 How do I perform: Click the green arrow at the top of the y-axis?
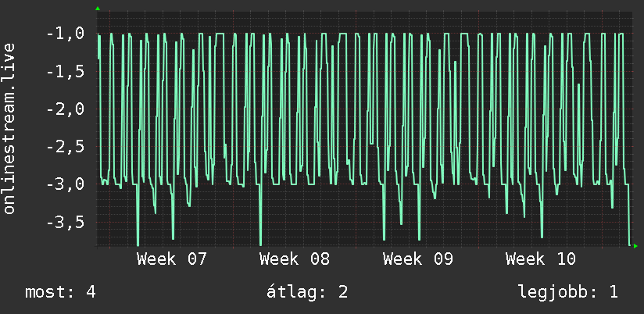[98, 9]
